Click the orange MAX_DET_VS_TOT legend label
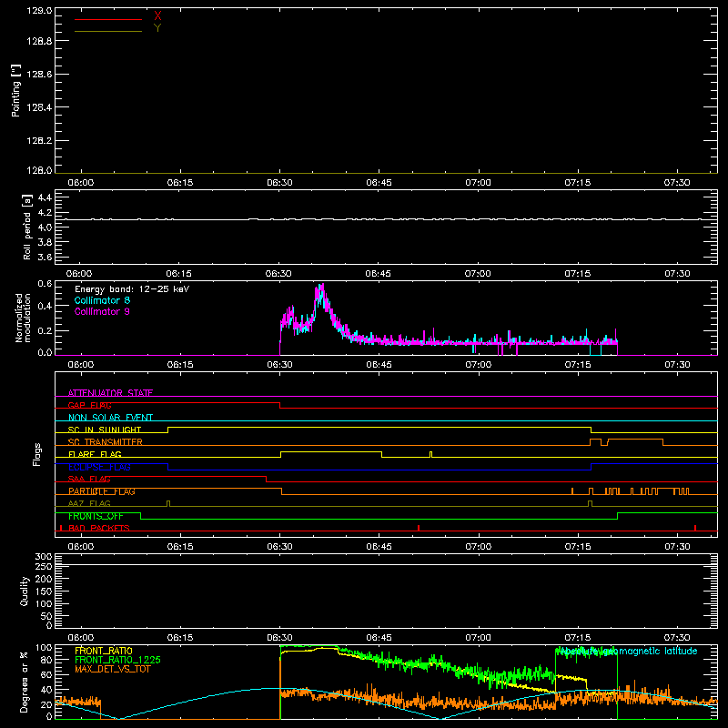This screenshot has height=728, width=728. [113, 669]
